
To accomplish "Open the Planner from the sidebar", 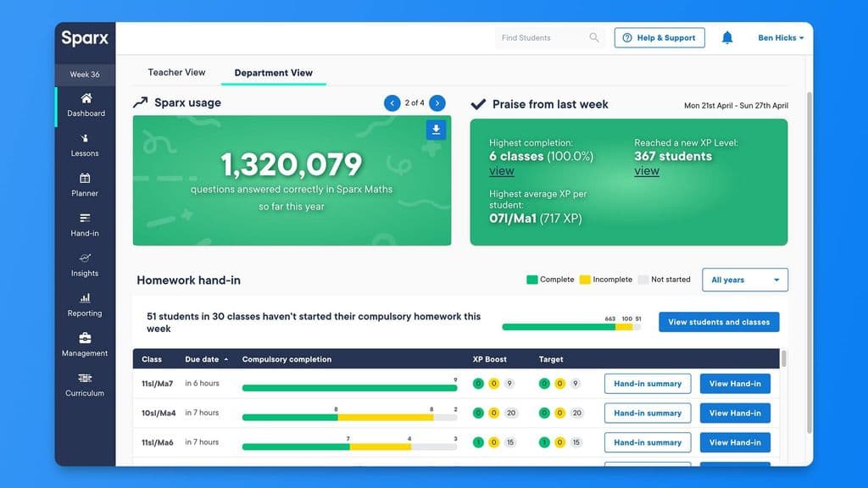I will click(84, 186).
